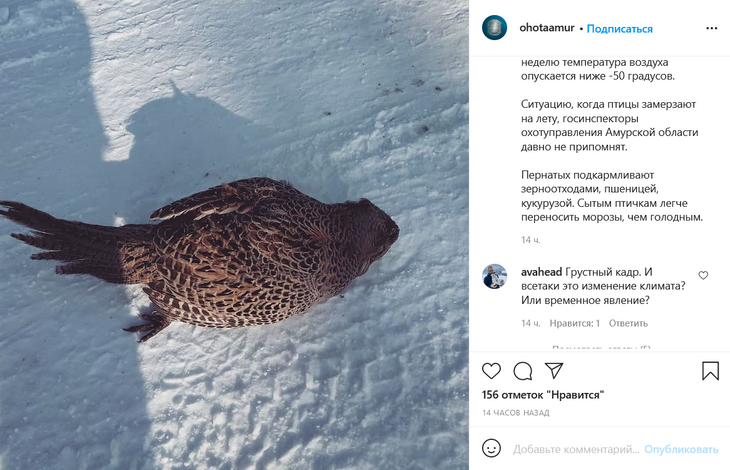The height and width of the screenshot is (470, 730).
Task: Open comments via speech bubble icon
Action: 523,371
